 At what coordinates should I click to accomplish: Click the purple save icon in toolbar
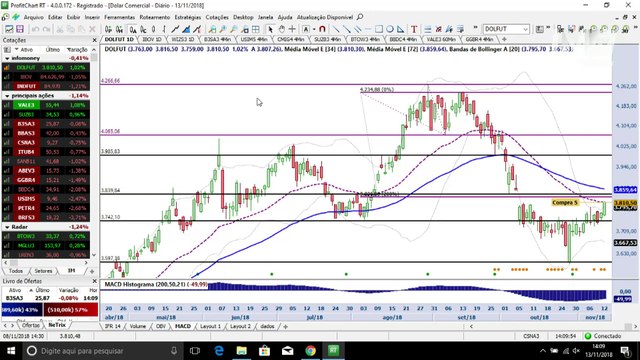coord(20,29)
